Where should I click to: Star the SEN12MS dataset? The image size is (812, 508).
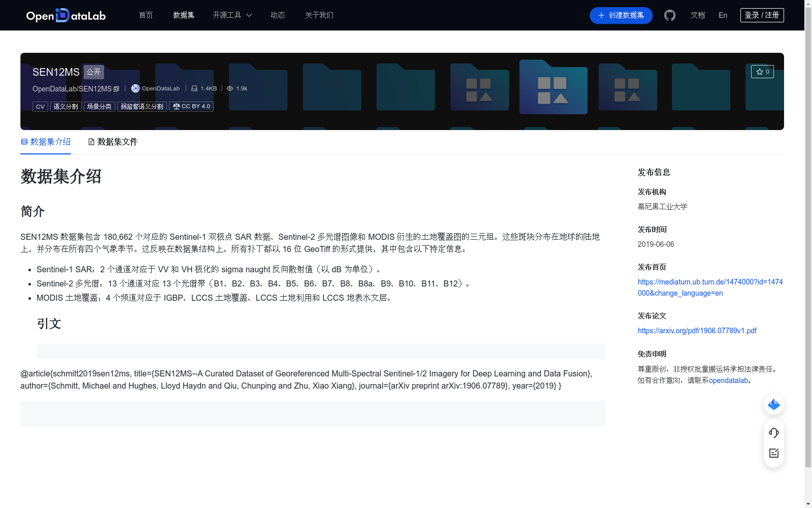click(x=762, y=72)
